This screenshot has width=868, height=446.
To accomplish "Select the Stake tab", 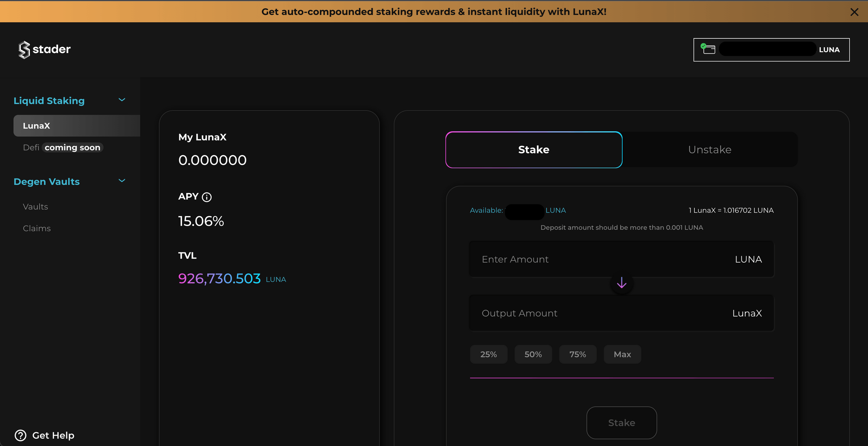I will (533, 150).
